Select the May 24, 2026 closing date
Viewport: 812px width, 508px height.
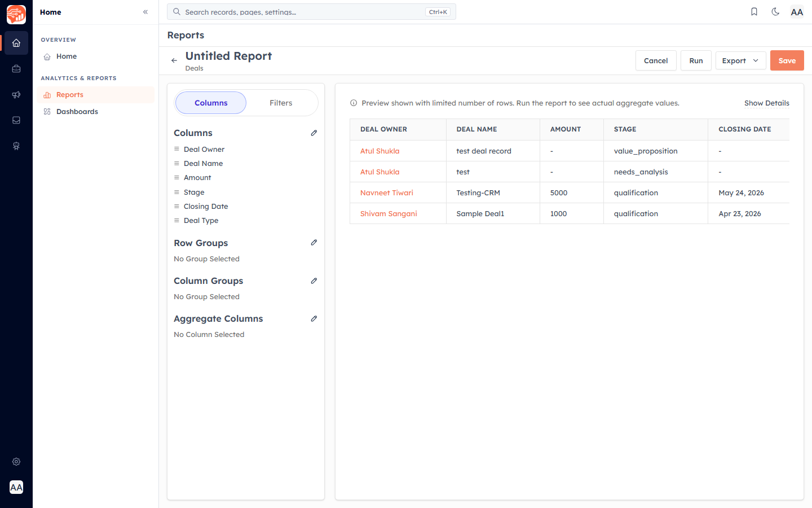pos(749,192)
